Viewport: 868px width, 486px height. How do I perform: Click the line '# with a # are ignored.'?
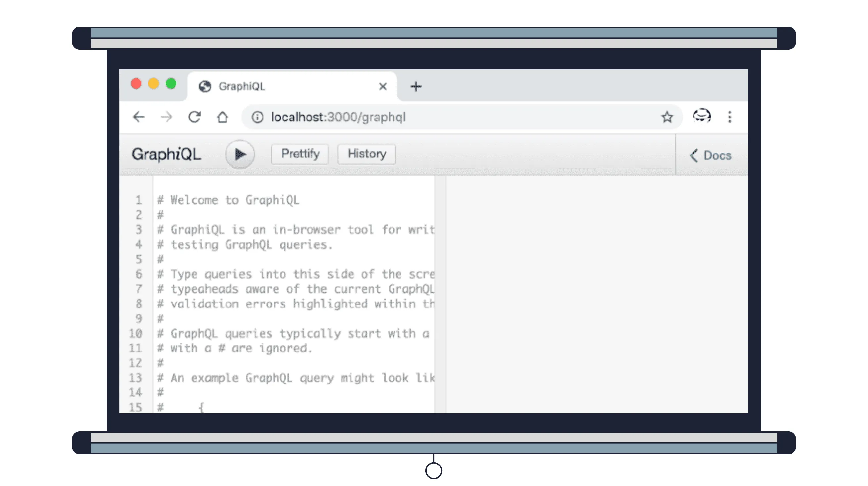coord(235,348)
